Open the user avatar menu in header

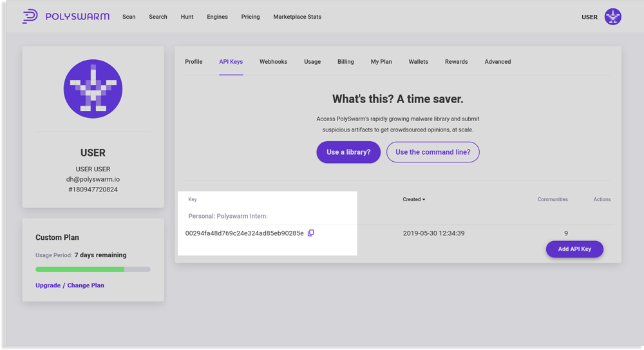[x=613, y=17]
